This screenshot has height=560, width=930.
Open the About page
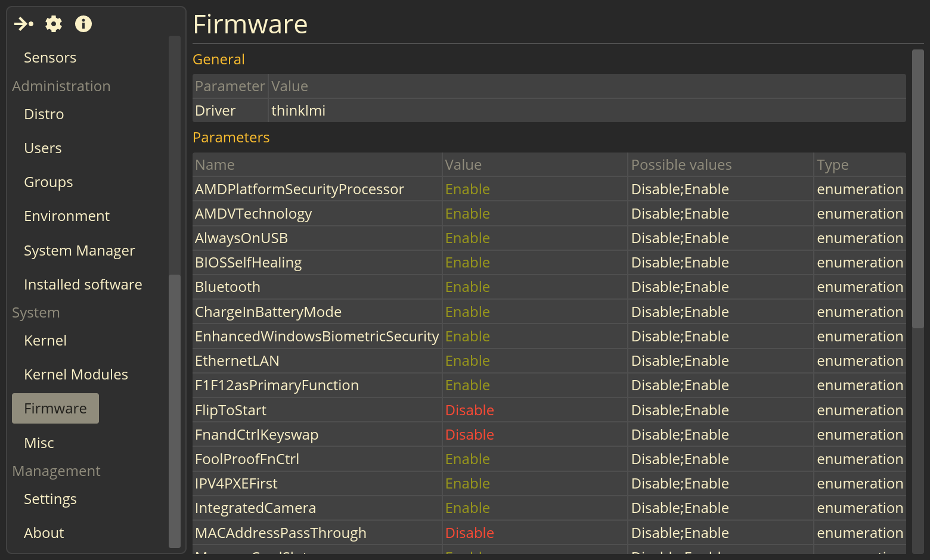coord(44,533)
